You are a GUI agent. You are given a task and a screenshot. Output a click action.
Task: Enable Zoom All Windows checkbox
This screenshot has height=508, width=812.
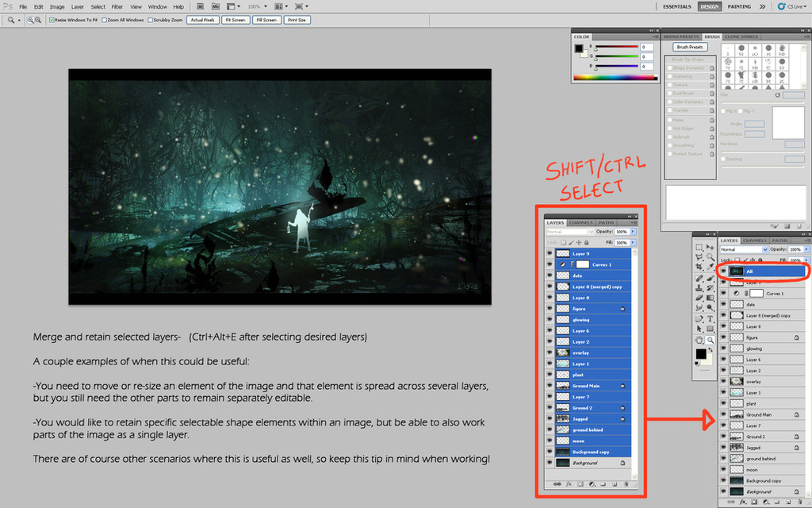[x=104, y=20]
